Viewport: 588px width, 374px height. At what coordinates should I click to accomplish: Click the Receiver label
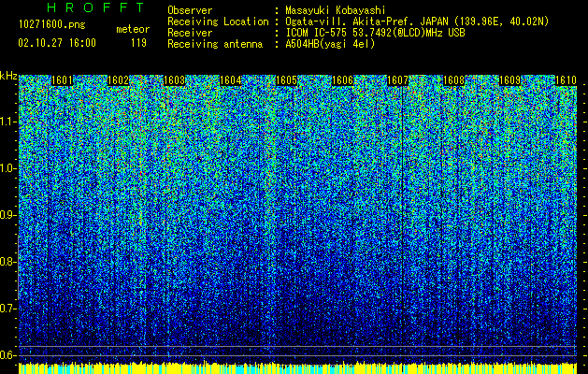click(x=190, y=33)
